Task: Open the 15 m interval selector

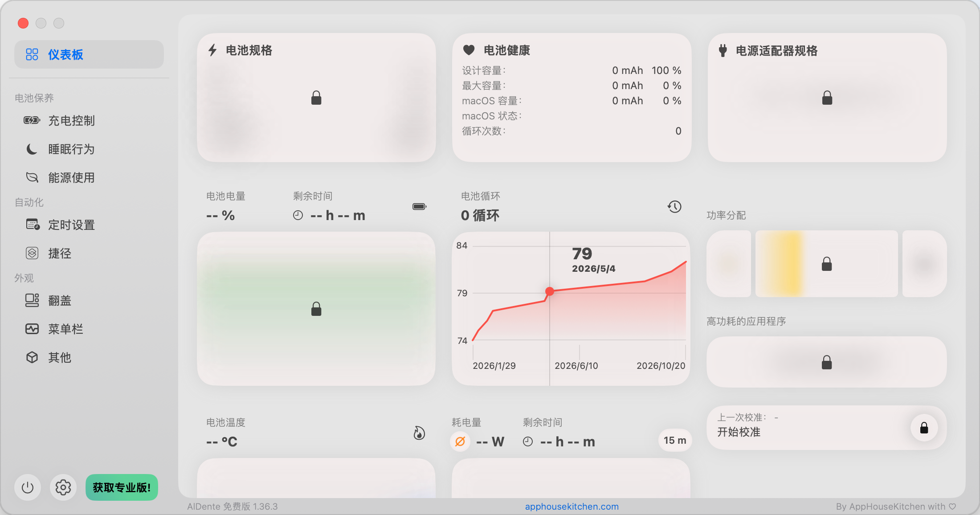Action: coord(675,441)
